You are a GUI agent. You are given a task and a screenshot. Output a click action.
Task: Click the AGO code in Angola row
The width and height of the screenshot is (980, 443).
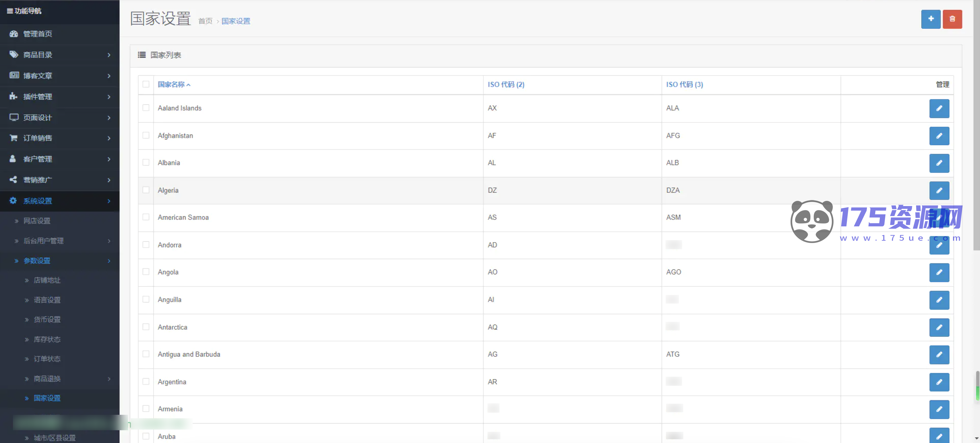pyautogui.click(x=673, y=272)
